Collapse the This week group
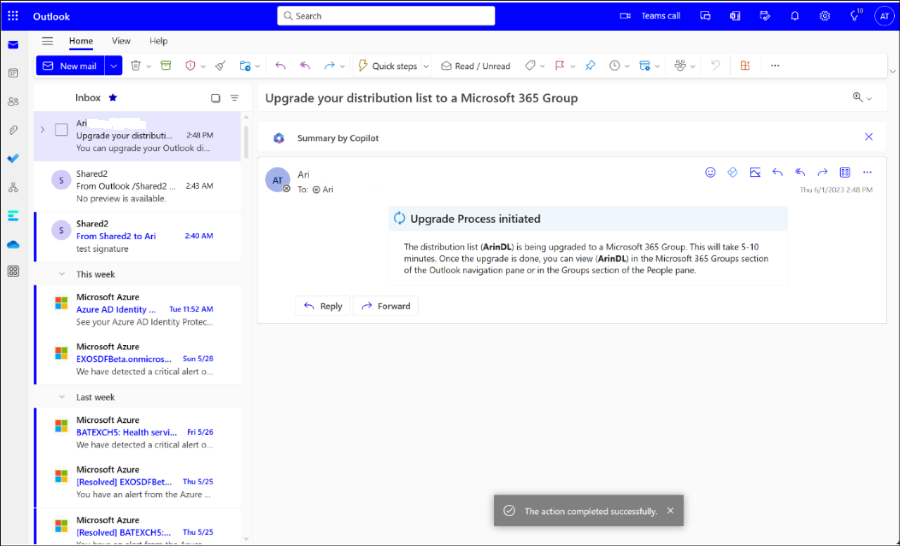Screen dimensions: 900x546 point(62,274)
